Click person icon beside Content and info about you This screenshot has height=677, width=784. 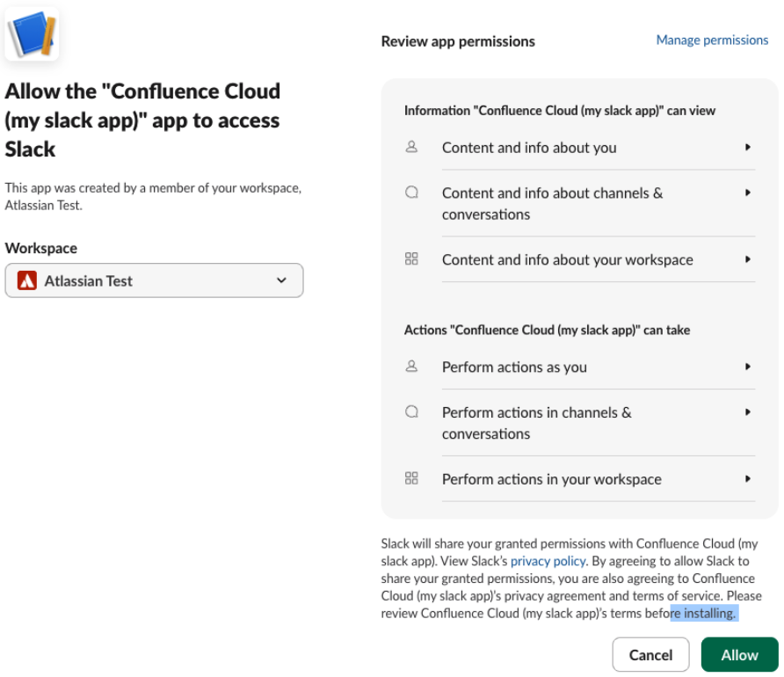click(411, 147)
